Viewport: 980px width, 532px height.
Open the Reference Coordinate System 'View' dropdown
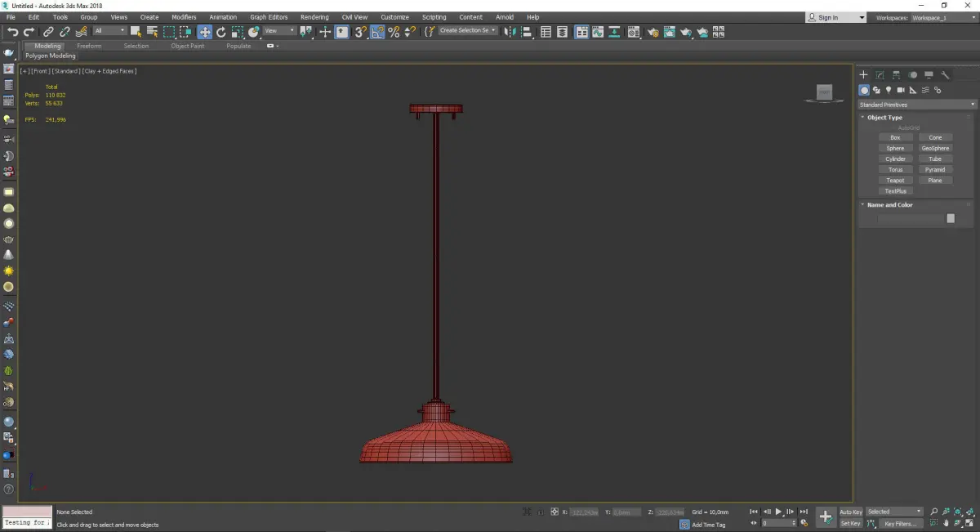pyautogui.click(x=279, y=31)
